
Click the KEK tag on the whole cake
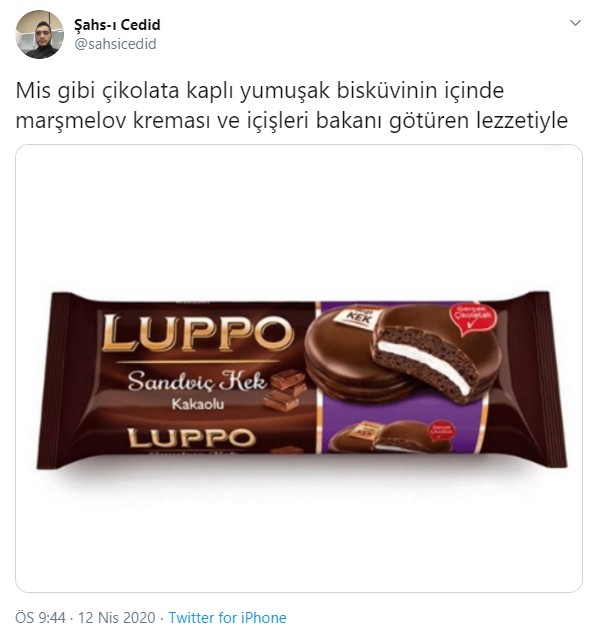359,317
